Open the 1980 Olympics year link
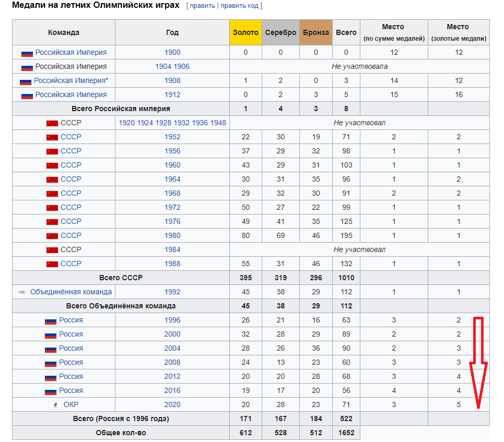504x442 pixels. pos(172,235)
